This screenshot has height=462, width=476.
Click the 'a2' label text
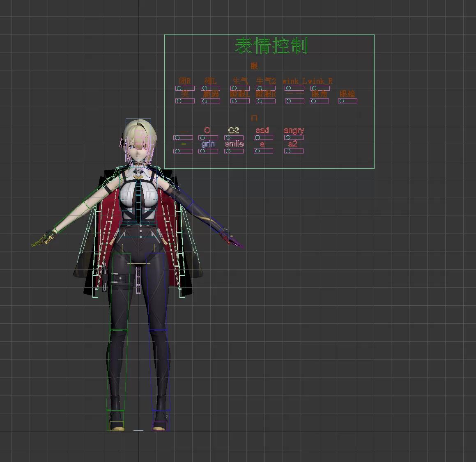coord(293,144)
